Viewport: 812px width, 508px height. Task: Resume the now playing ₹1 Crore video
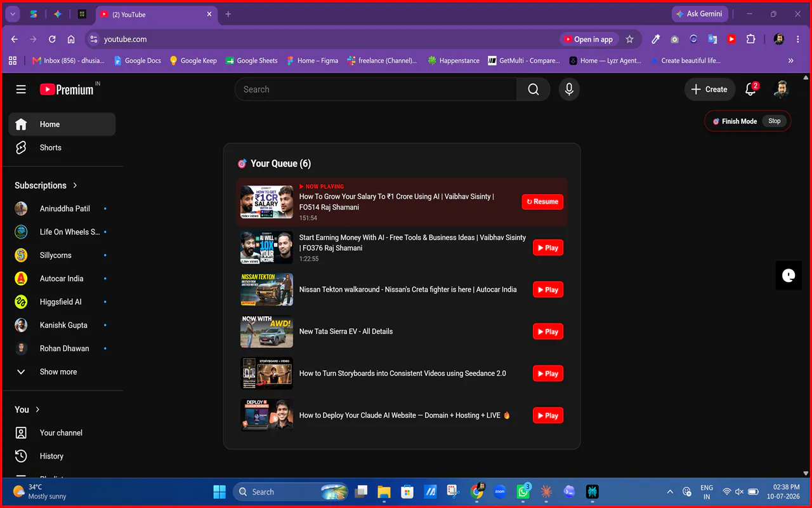[542, 202]
